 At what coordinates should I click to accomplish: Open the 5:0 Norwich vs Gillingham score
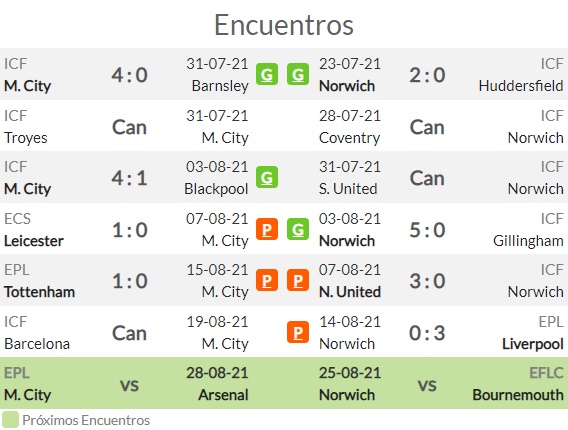(427, 230)
